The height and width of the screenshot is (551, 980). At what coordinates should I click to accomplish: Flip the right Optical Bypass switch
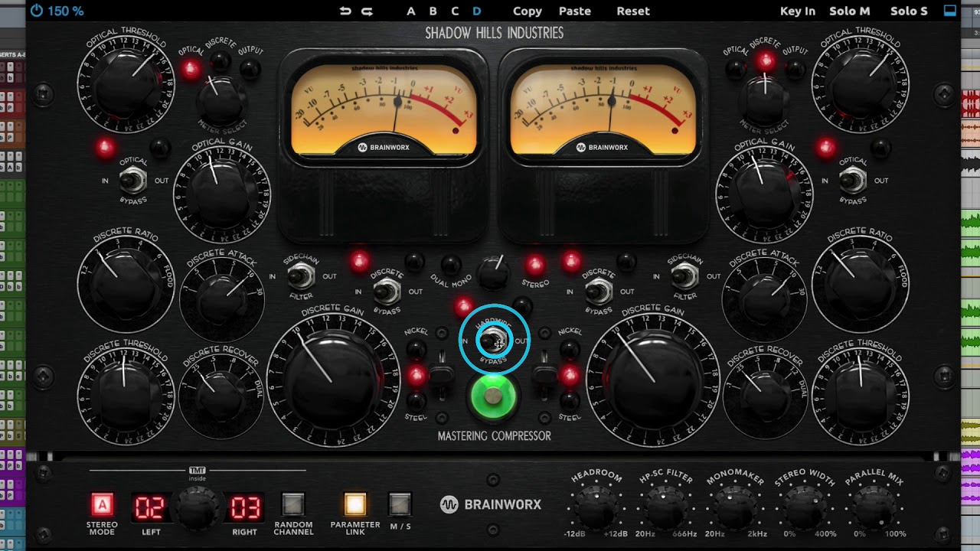(852, 181)
